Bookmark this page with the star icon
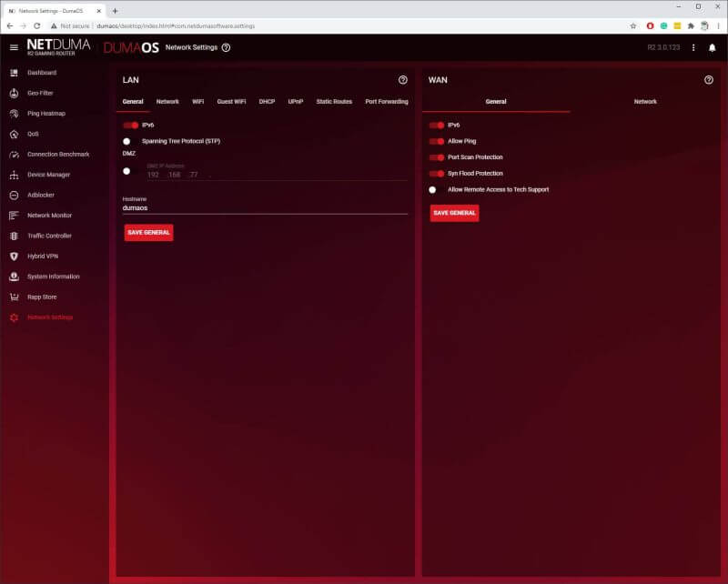Screen dimensions: 728x584 click(x=633, y=26)
